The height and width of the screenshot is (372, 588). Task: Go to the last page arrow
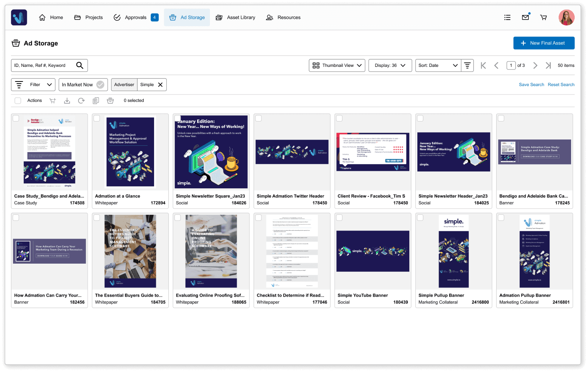click(548, 65)
